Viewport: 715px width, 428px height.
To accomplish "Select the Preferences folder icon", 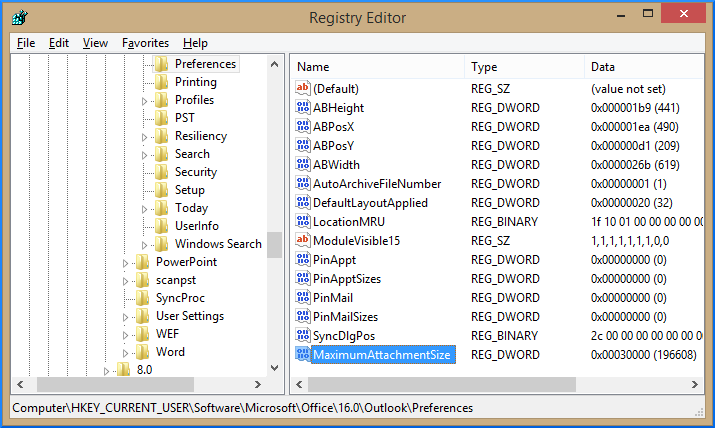I will pos(161,64).
